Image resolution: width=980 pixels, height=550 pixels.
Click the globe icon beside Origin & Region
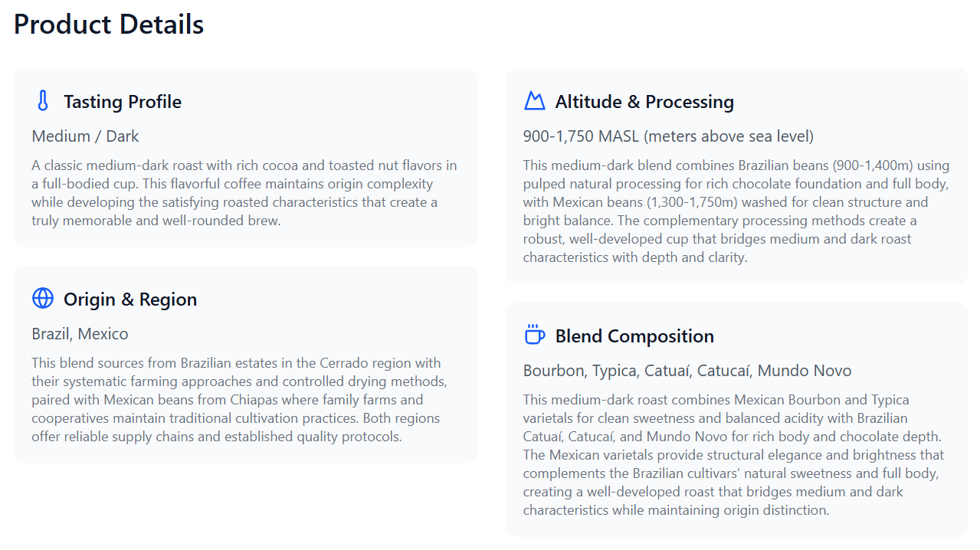[43, 299]
